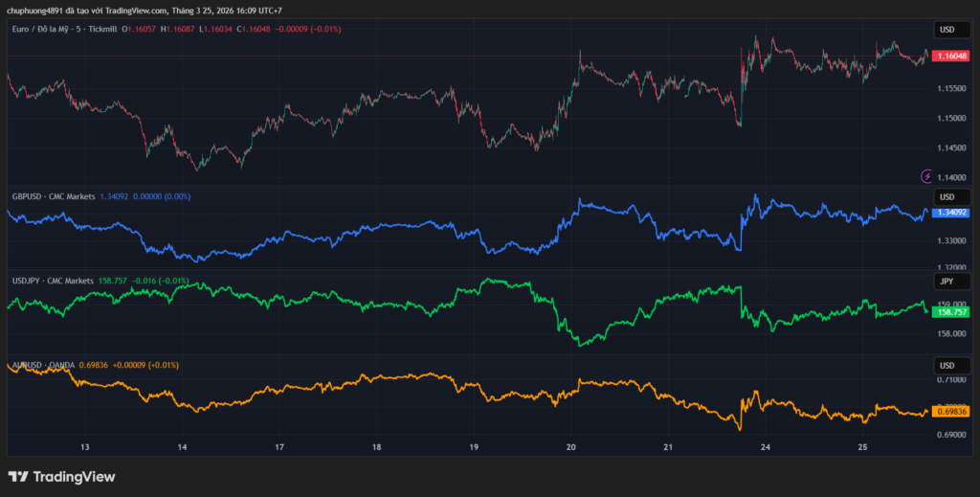Click the AUDUSD change value +0.00009 (+0.01%)
Screen dimensions: 980x497
[144, 365]
